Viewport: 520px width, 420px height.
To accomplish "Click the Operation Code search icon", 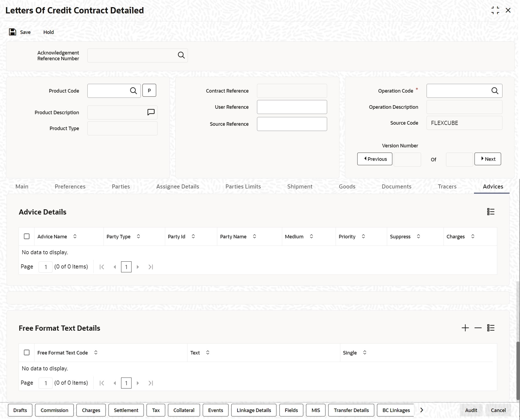I will [495, 91].
